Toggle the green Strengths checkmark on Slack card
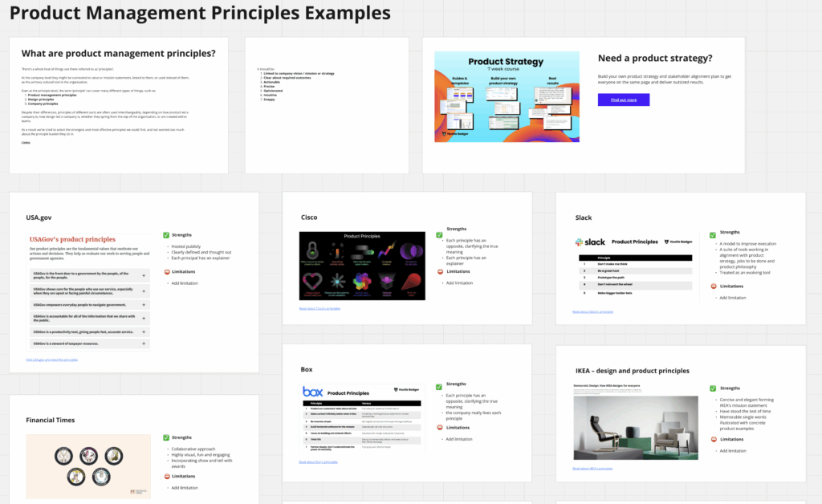This screenshot has height=504, width=822. click(x=712, y=235)
